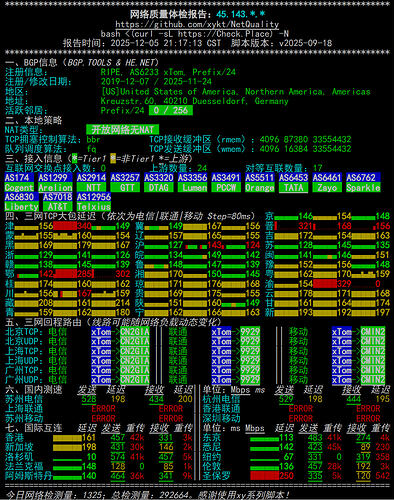Select the AS6453 TATA badge

click(x=293, y=183)
